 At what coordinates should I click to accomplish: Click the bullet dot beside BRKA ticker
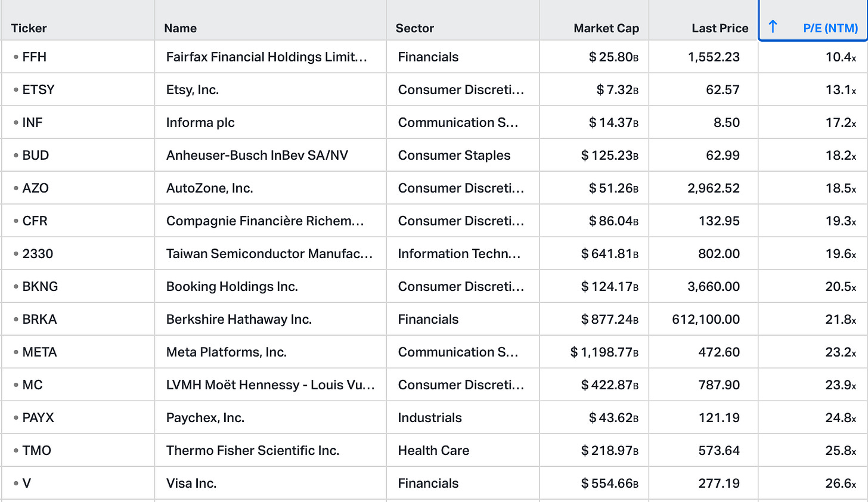[x=16, y=320]
